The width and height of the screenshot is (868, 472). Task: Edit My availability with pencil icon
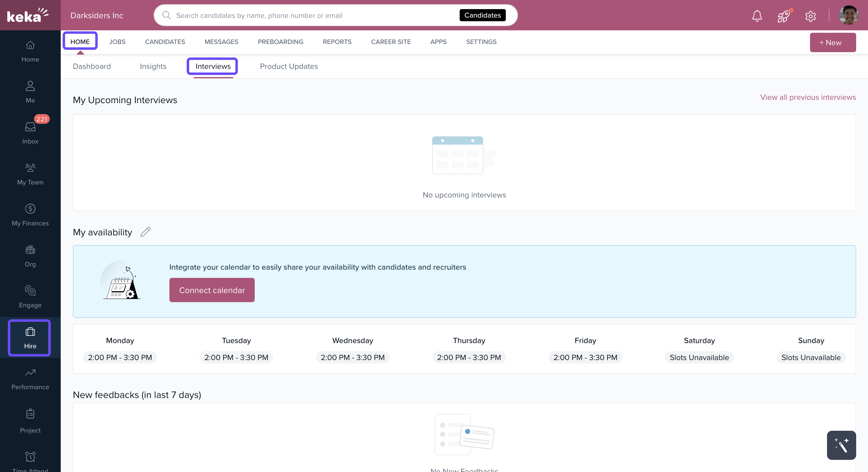145,232
